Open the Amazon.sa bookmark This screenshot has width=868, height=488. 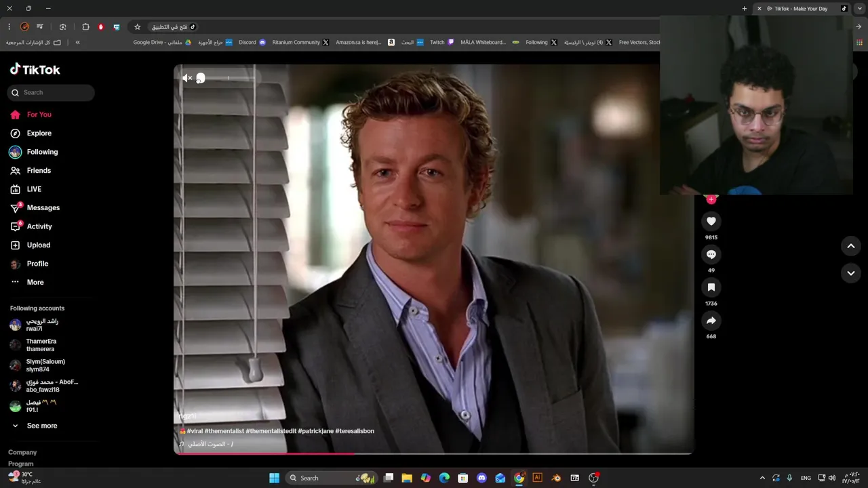tap(365, 42)
